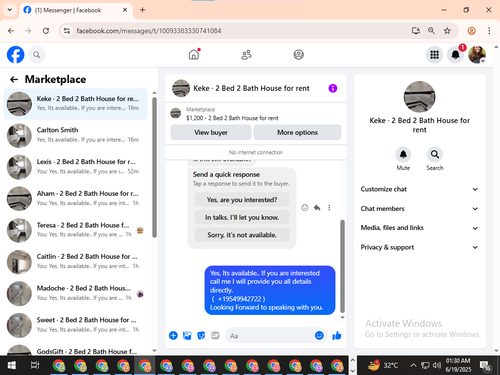Go to the Home feed icon

pos(194,54)
